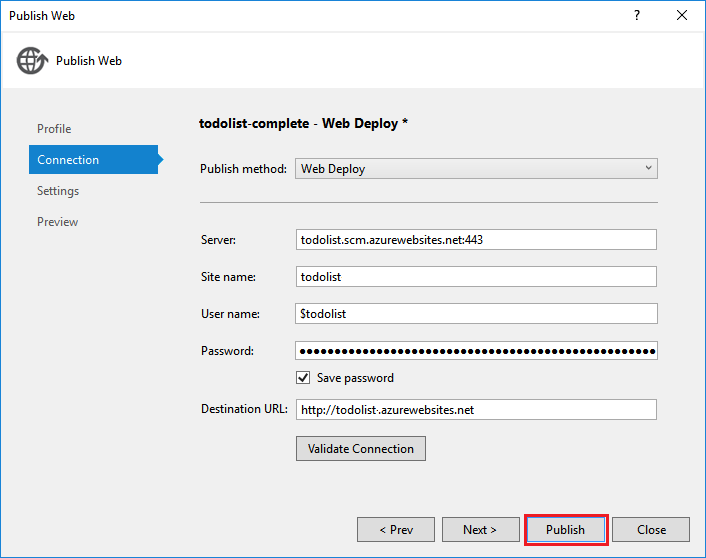The height and width of the screenshot is (558, 706).
Task: Click the Close button at bottom
Action: click(x=651, y=530)
